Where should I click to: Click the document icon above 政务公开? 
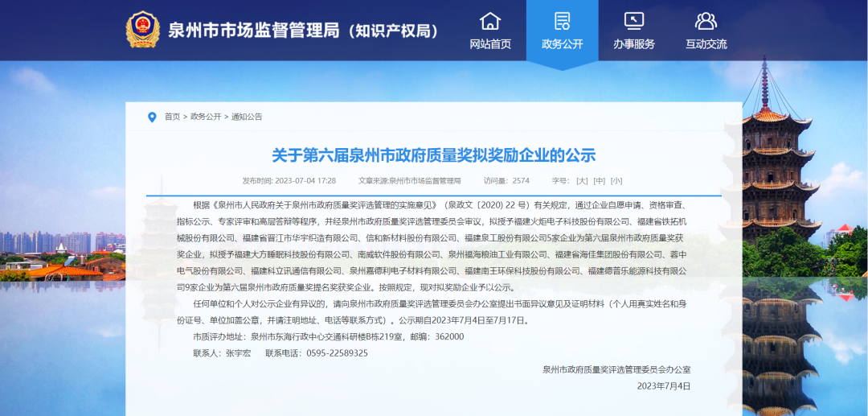click(x=562, y=21)
